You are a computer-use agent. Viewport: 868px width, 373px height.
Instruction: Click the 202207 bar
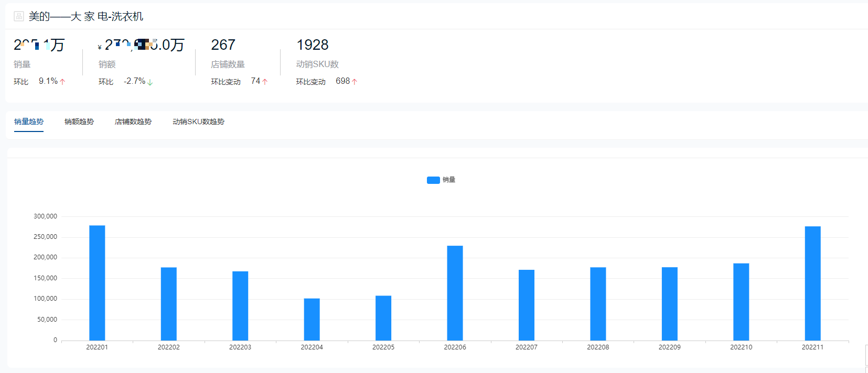click(527, 305)
